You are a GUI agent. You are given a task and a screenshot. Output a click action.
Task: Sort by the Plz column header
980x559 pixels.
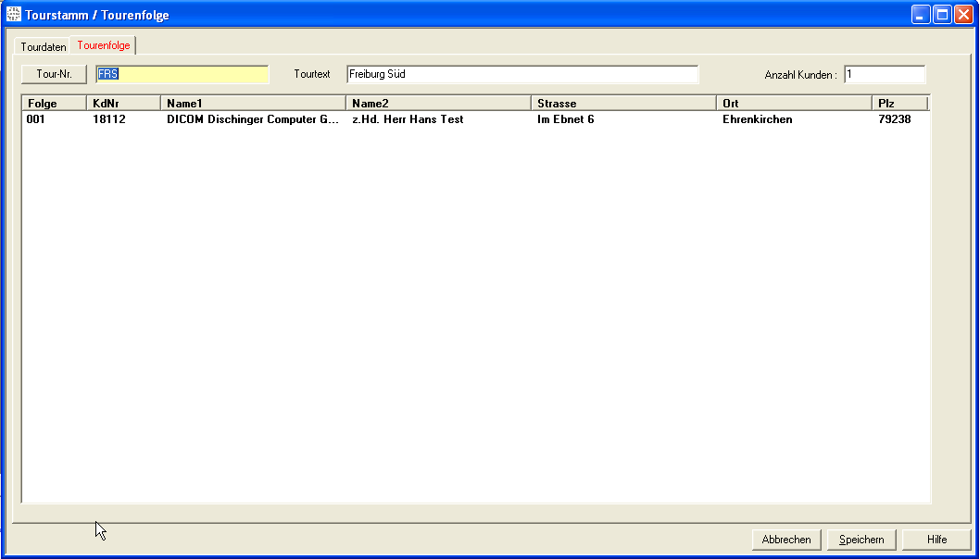(898, 104)
